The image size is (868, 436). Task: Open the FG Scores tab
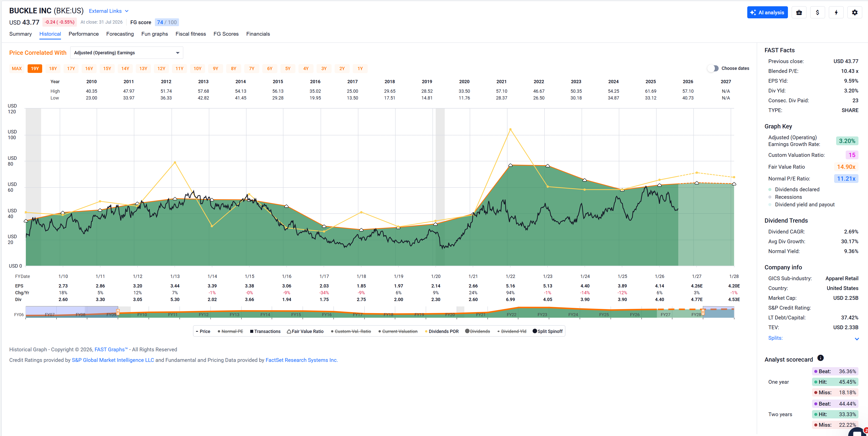click(x=226, y=34)
